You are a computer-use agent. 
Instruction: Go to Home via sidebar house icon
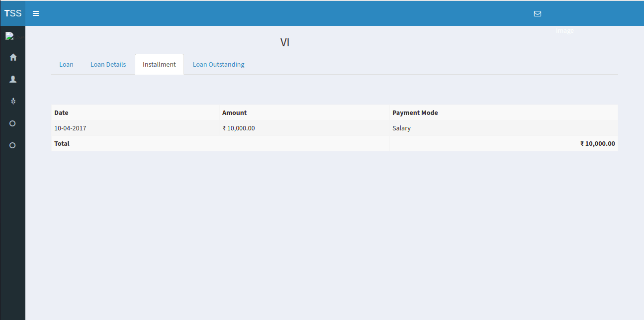(13, 57)
